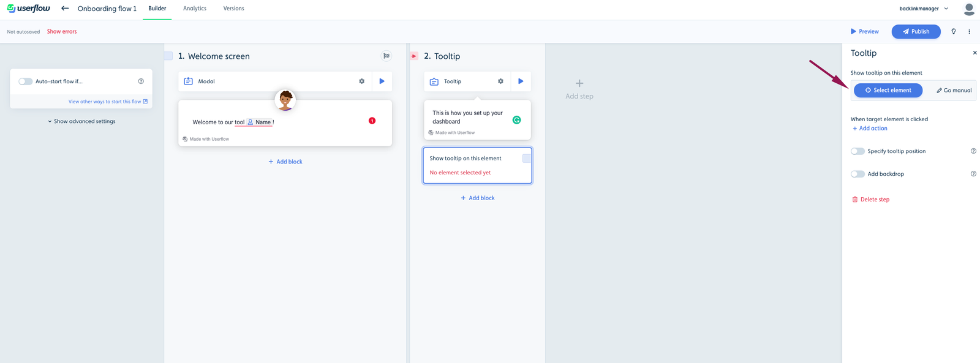
Task: Click help icon for Add backdrop
Action: (x=973, y=174)
